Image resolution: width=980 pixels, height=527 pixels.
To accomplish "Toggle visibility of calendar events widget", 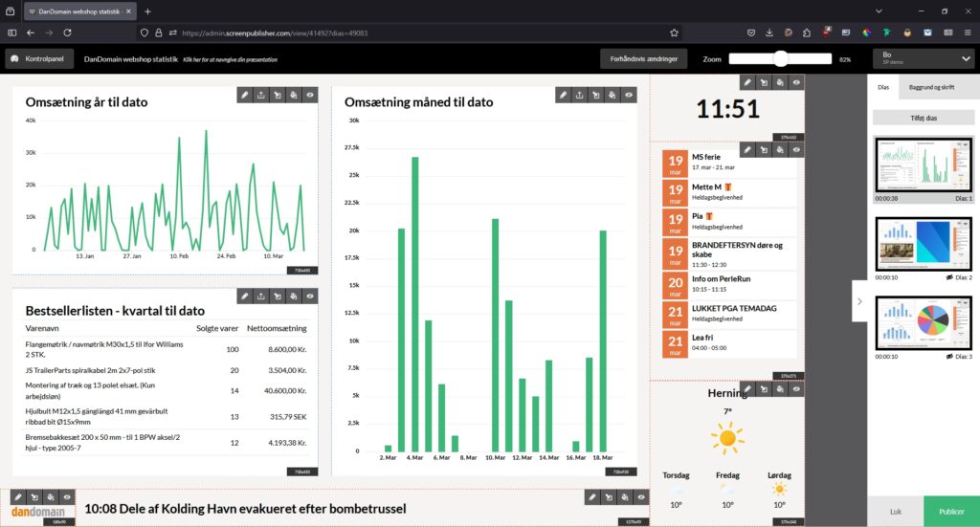I will 796,150.
